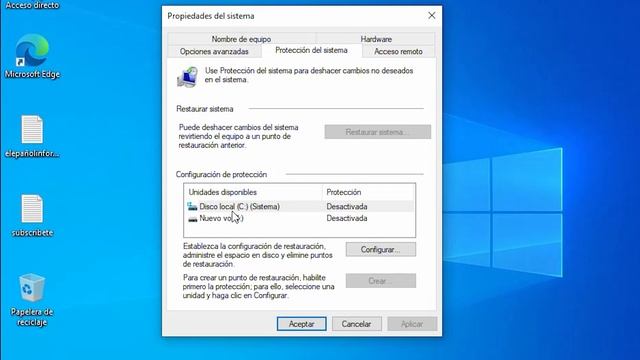
Task: Select the Protección del sistema tab
Action: click(x=311, y=50)
